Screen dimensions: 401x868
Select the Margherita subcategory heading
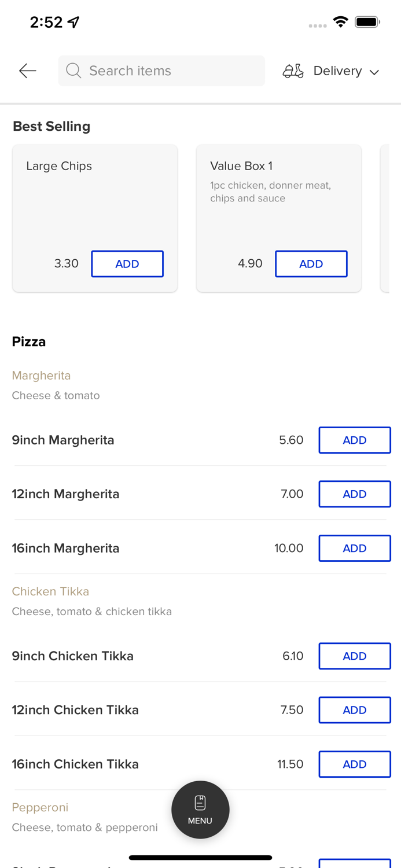tap(42, 376)
